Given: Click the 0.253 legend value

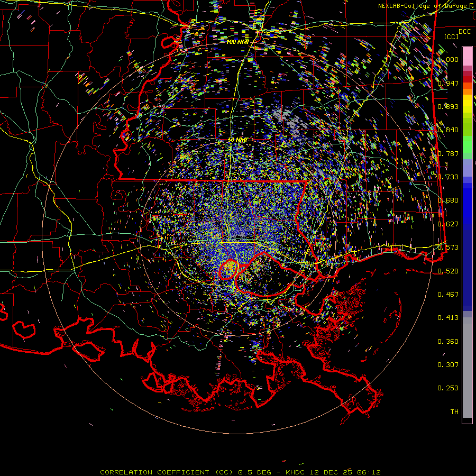Looking at the screenshot, I should (x=448, y=388).
